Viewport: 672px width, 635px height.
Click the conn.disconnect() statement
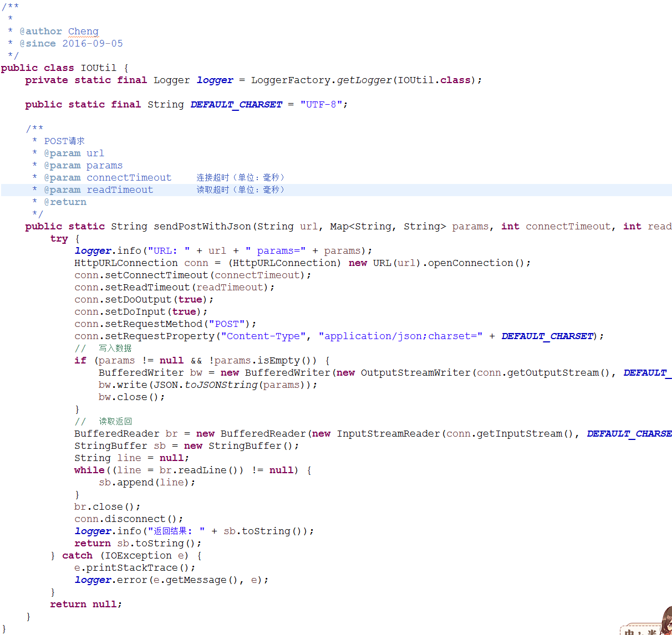[129, 519]
